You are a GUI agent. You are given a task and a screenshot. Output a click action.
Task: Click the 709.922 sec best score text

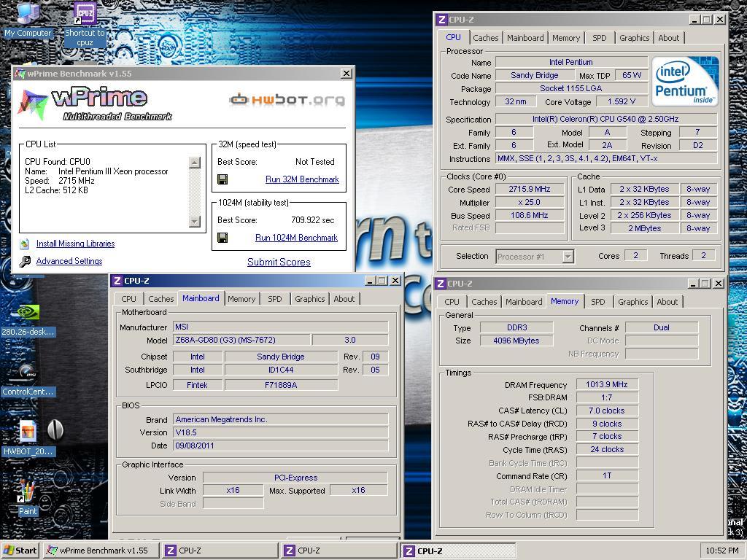pos(312,220)
